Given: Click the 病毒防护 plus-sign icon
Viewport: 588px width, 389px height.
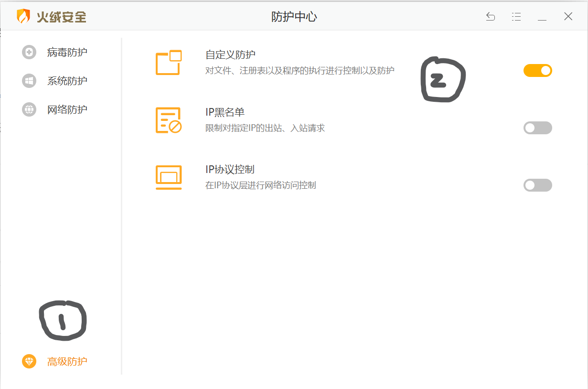Looking at the screenshot, I should pyautogui.click(x=29, y=52).
